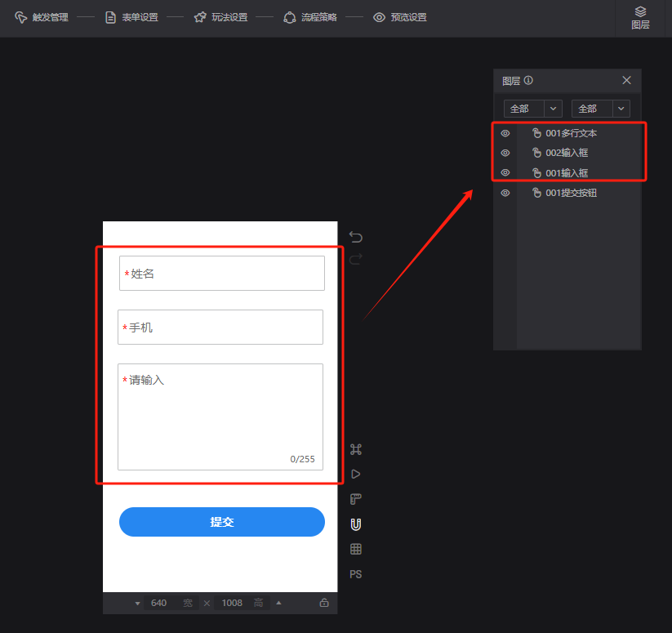Click the touch icon of 001多行文本
The image size is (672, 633).
point(536,133)
